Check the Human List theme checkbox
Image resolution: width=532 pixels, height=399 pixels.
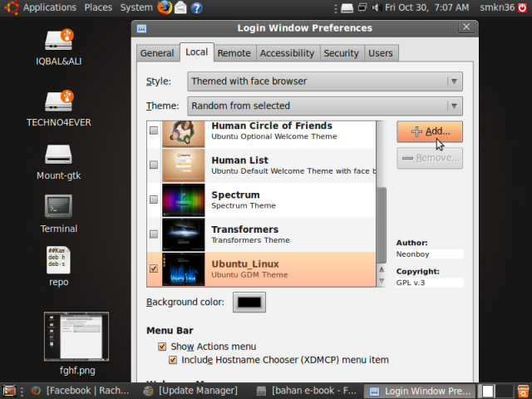coord(154,165)
